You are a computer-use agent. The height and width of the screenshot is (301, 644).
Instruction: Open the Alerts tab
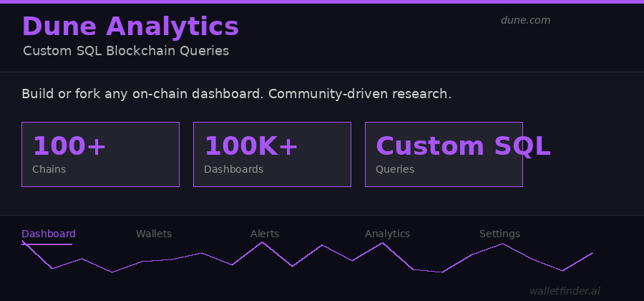(x=265, y=234)
